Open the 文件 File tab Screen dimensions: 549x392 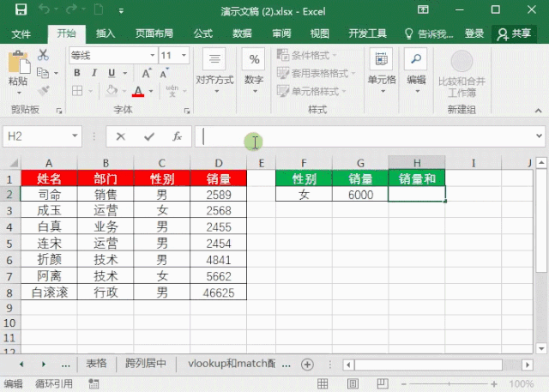pyautogui.click(x=21, y=34)
